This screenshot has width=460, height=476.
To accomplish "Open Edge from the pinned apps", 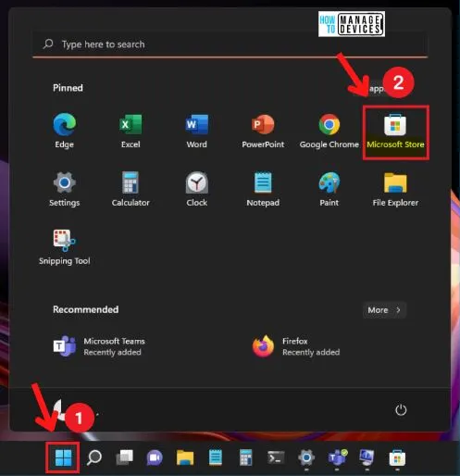I will coord(64,131).
